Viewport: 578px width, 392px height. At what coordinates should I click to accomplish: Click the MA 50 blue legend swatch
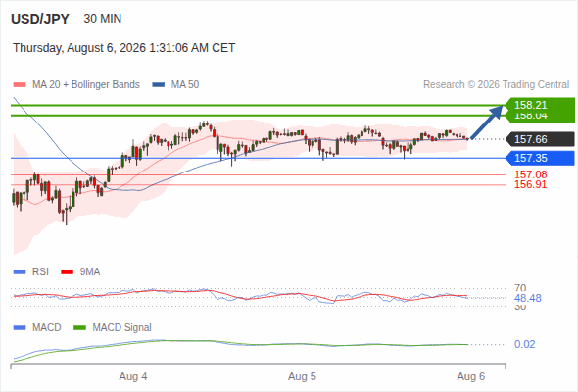point(158,85)
